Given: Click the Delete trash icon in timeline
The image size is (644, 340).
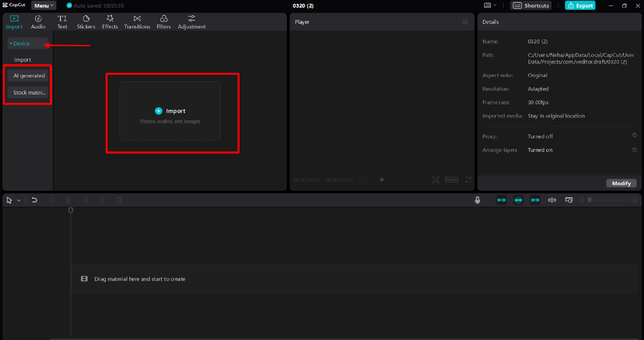Looking at the screenshot, I should (x=118, y=200).
